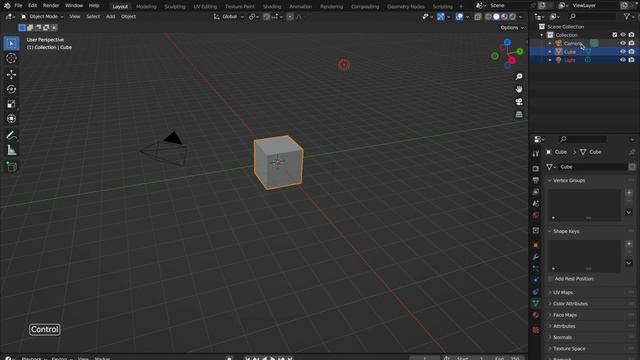The width and height of the screenshot is (640, 360).
Task: Open the View Layer properties tab
Action: point(536,192)
